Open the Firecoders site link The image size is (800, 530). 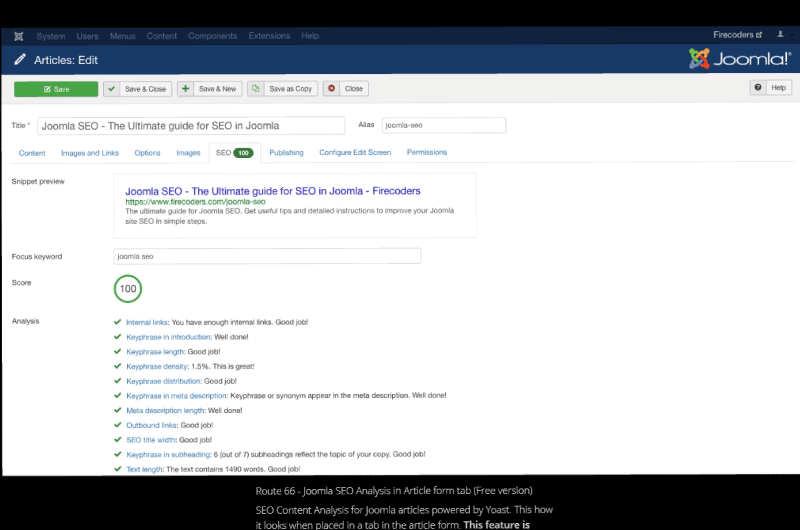coord(737,35)
